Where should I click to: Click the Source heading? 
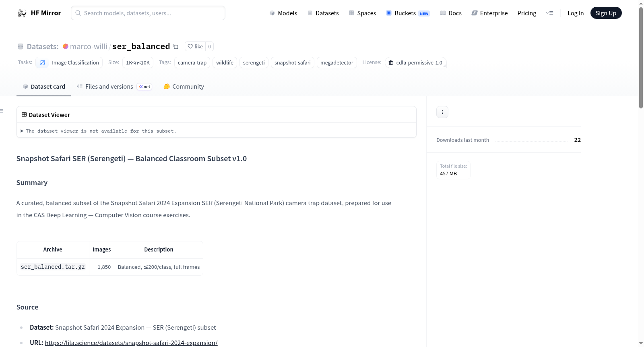pos(27,307)
